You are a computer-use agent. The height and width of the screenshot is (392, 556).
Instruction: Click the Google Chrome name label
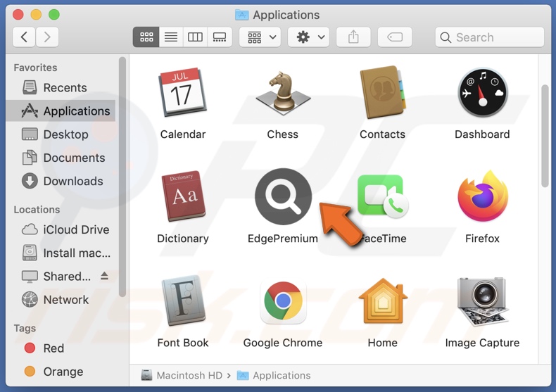[283, 343]
